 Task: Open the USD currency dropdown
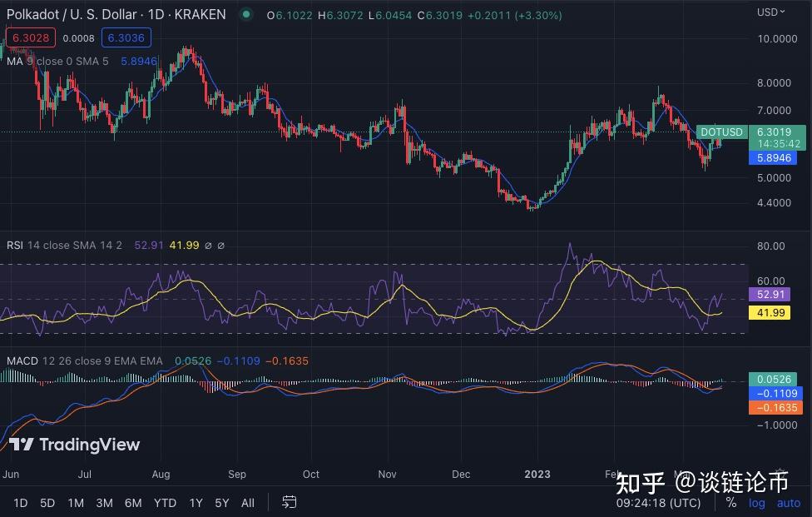point(770,12)
